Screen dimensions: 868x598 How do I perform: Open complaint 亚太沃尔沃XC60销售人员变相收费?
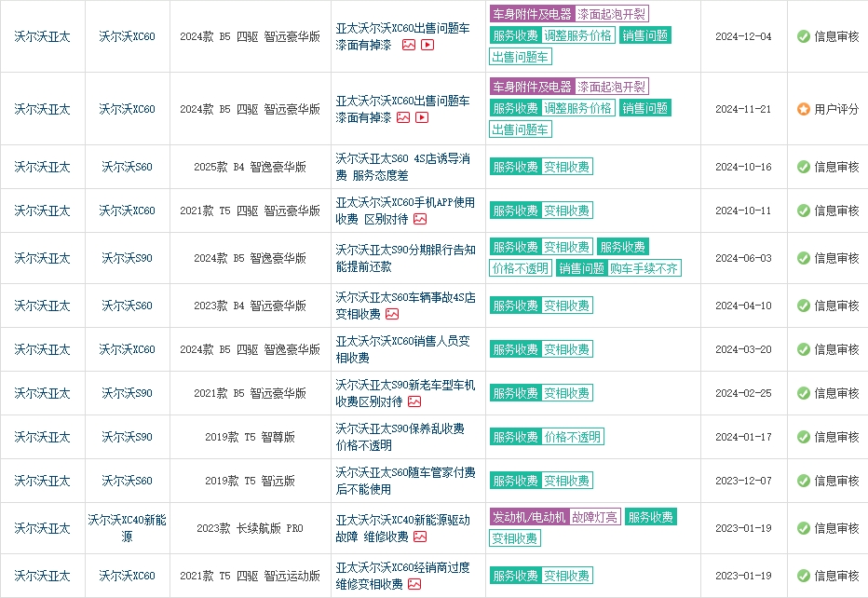coord(402,349)
